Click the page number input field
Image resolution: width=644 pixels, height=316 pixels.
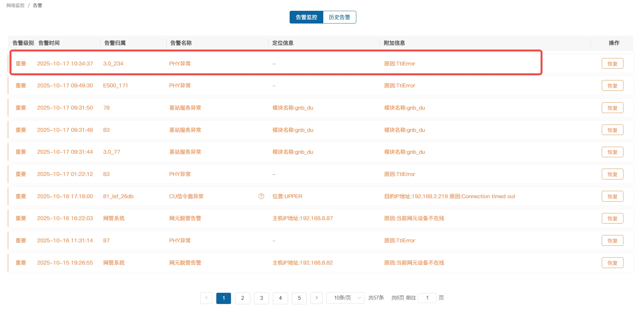(427, 298)
